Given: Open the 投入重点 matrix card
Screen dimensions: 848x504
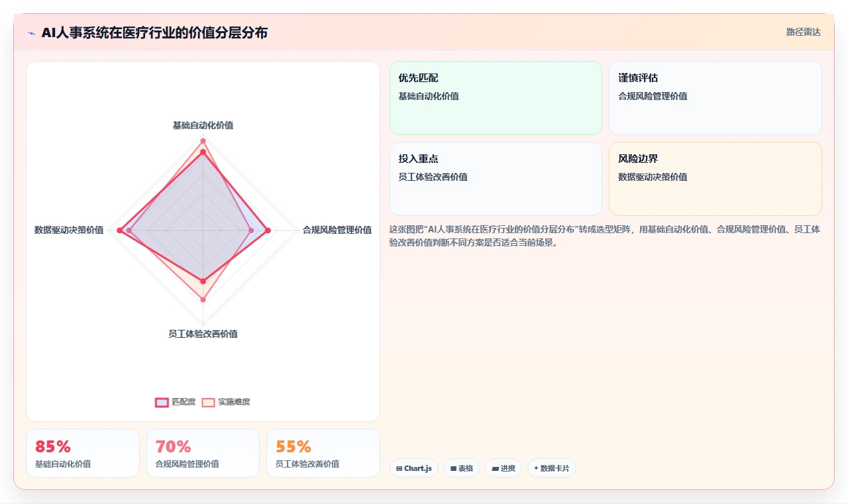Looking at the screenshot, I should point(496,179).
